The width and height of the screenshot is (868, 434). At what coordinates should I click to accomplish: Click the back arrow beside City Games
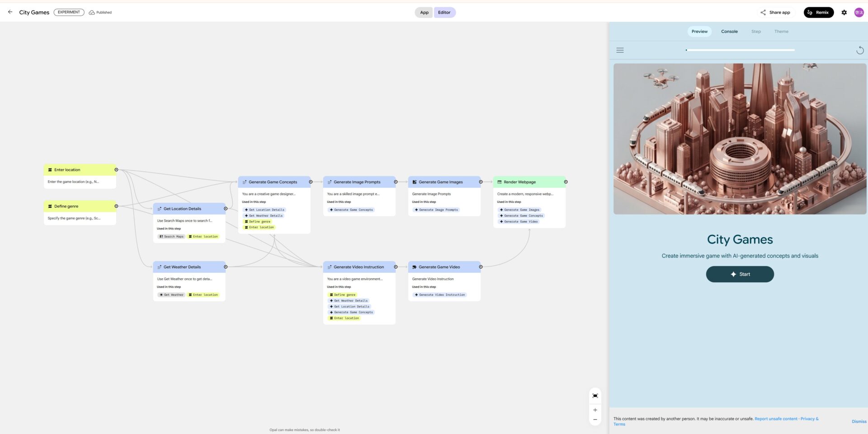10,12
